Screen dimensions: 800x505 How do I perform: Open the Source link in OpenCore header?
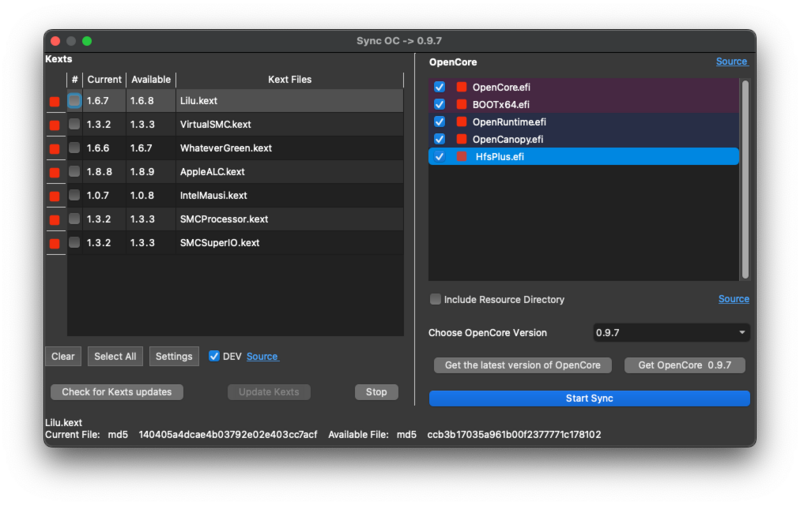click(732, 62)
